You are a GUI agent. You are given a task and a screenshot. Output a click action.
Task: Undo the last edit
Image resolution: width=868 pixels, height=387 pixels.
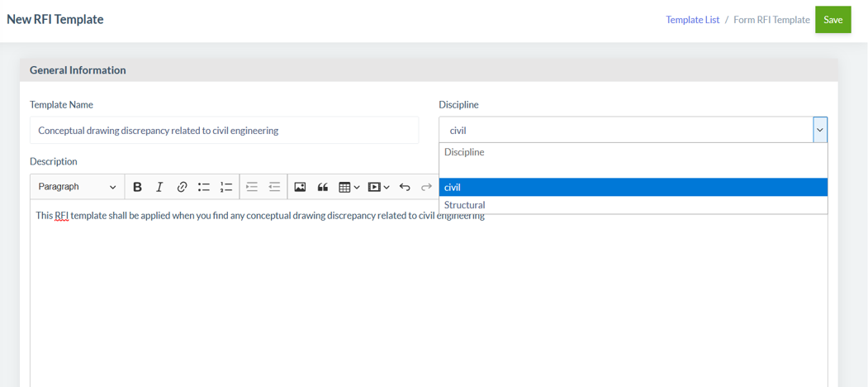[405, 187]
